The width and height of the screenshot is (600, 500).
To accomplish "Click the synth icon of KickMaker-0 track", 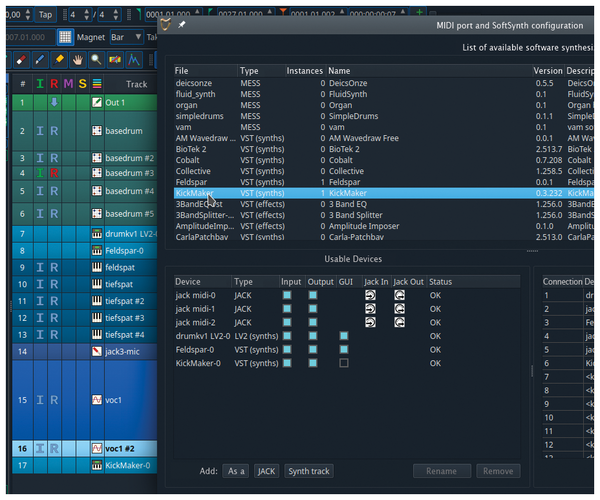I will coord(97,465).
